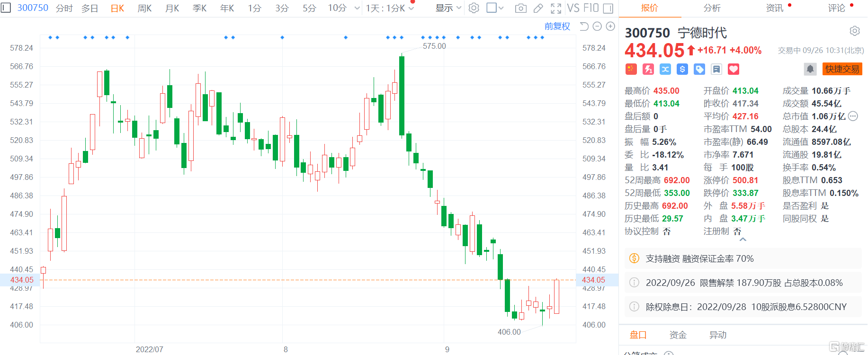
Task: Click the 市盈率TTM 54.00 value
Action: [761, 129]
